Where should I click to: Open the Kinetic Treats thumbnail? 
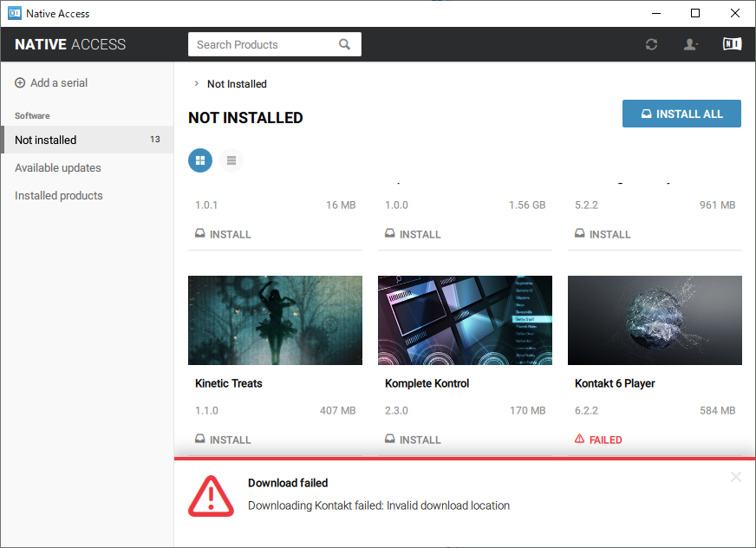(275, 320)
